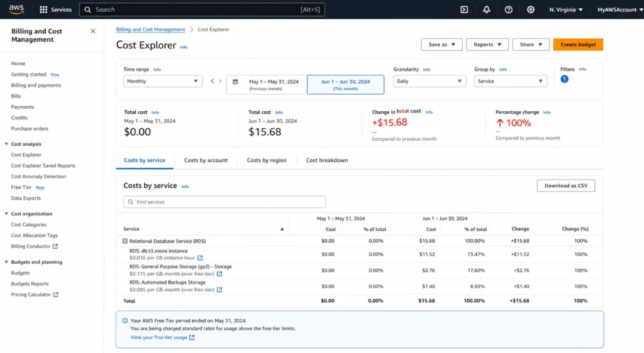This screenshot has height=353, width=644.
Task: Click the $11.52 cost cell
Action: click(x=427, y=254)
